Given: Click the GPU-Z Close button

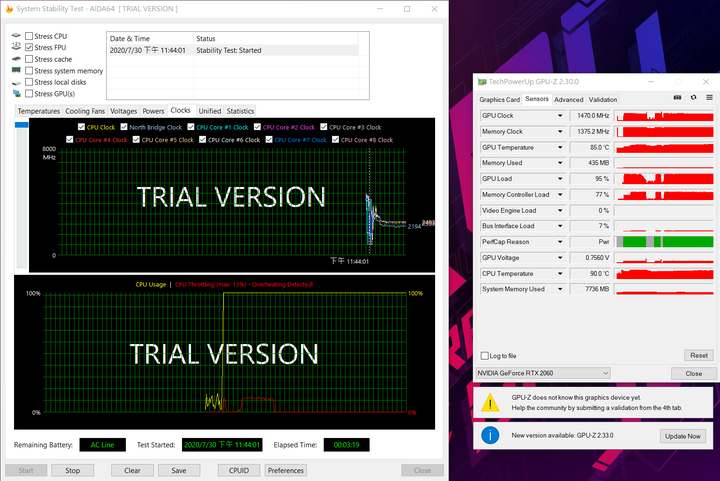Looking at the screenshot, I should pos(693,374).
